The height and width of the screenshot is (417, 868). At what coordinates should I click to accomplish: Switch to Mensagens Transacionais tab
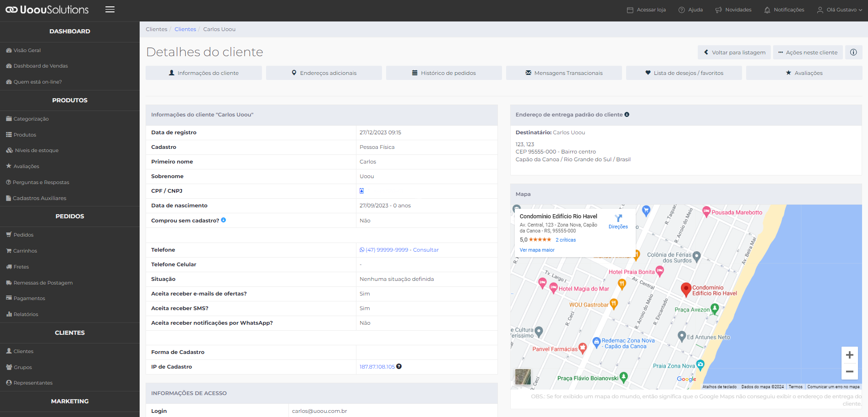click(x=564, y=73)
